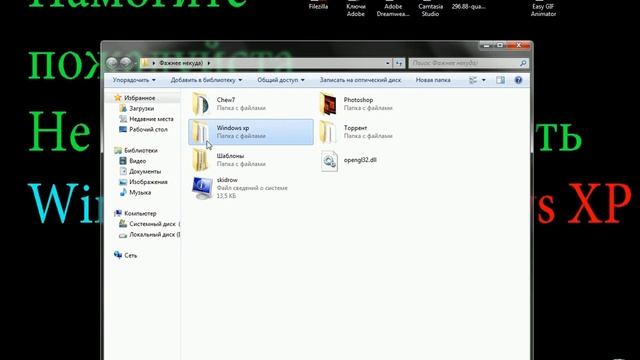This screenshot has height=360, width=640.
Task: Select Компьютер in the navigation pane
Action: coord(140,213)
